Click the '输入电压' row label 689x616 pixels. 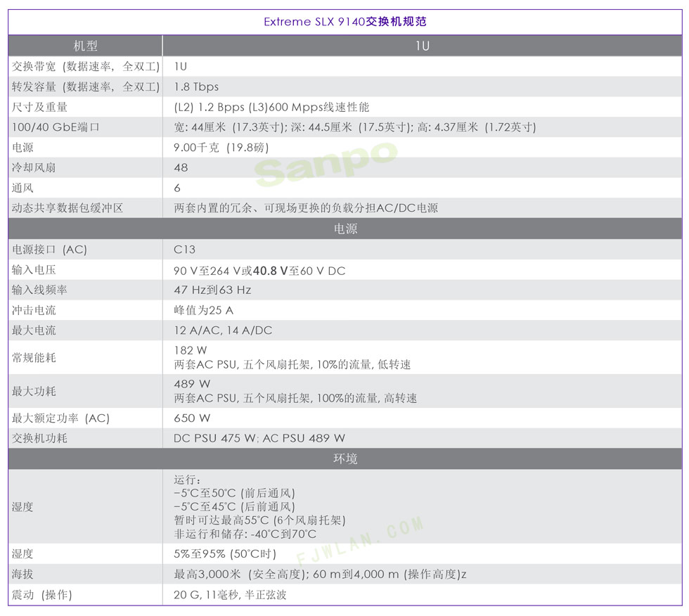point(34,269)
